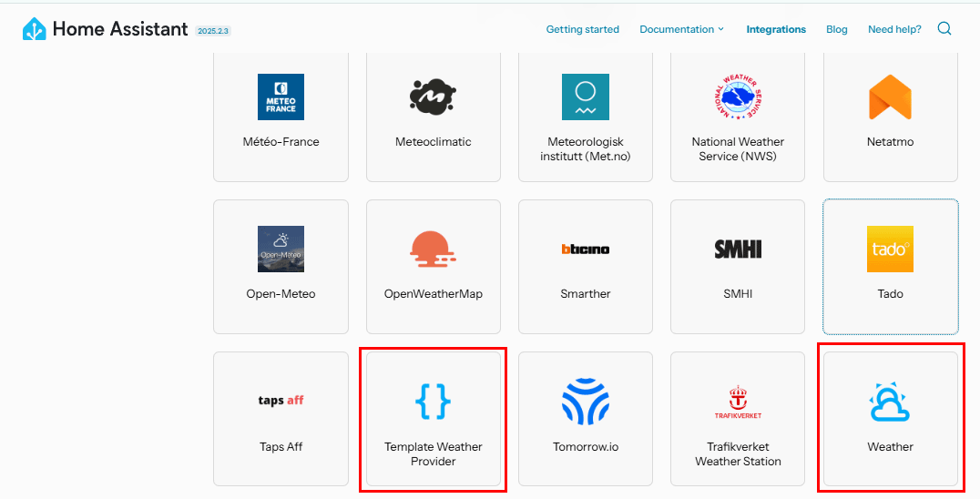Click the bticino Smarther logo
Image resolution: width=980 pixels, height=499 pixels.
click(x=586, y=249)
